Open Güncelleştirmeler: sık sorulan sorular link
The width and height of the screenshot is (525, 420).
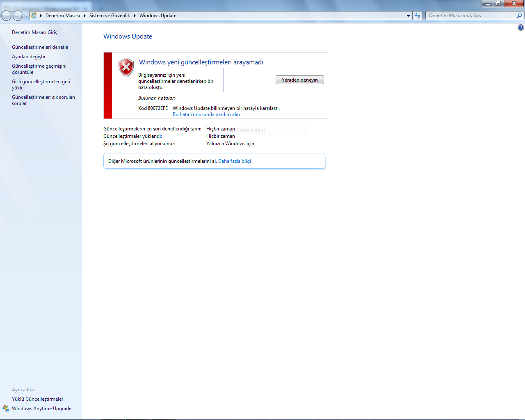tap(43, 100)
